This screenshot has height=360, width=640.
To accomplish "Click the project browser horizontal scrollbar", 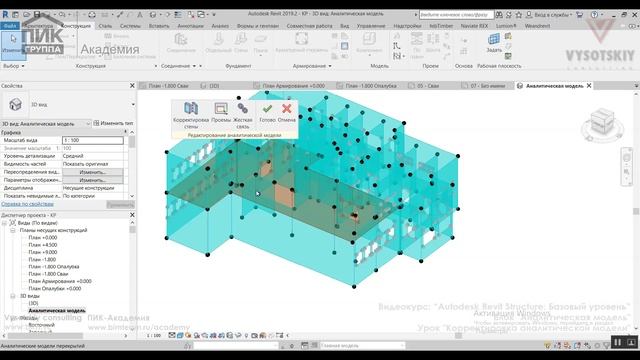I will pyautogui.click(x=45, y=336).
